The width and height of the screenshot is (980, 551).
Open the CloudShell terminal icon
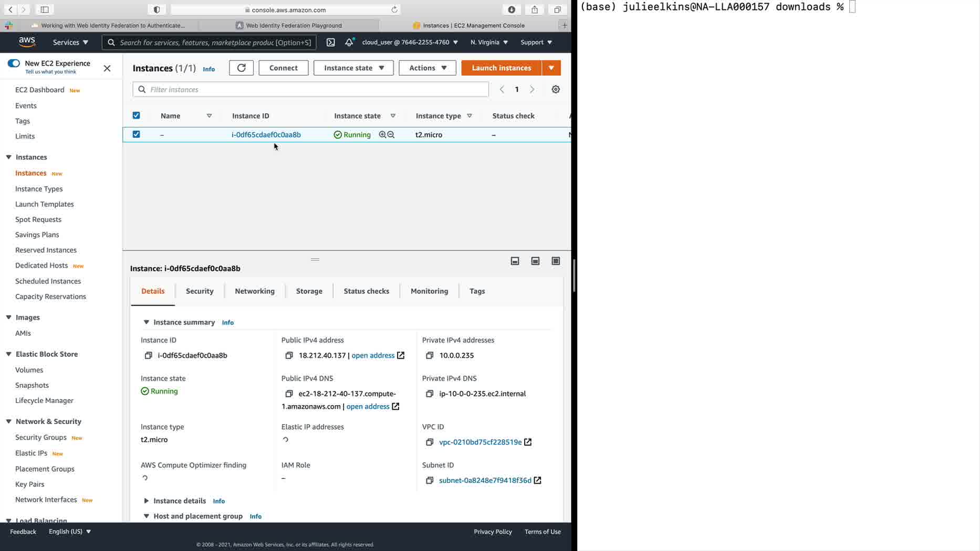click(330, 42)
